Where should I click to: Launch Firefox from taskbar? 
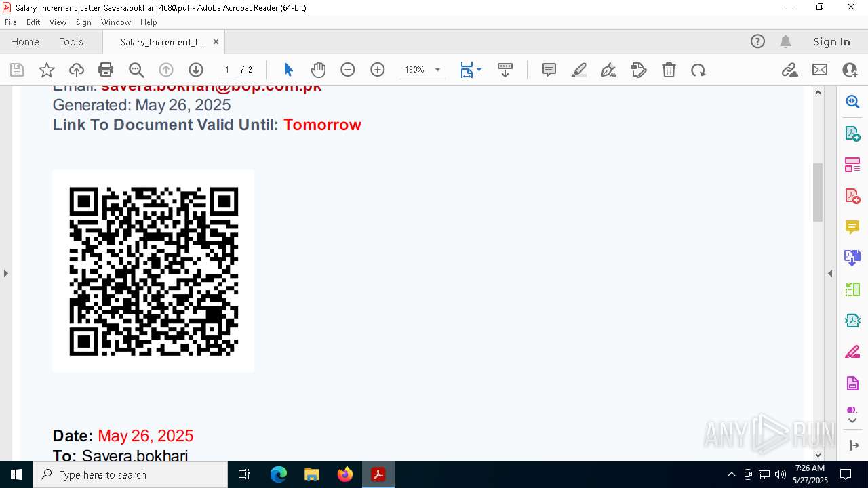[x=345, y=474]
